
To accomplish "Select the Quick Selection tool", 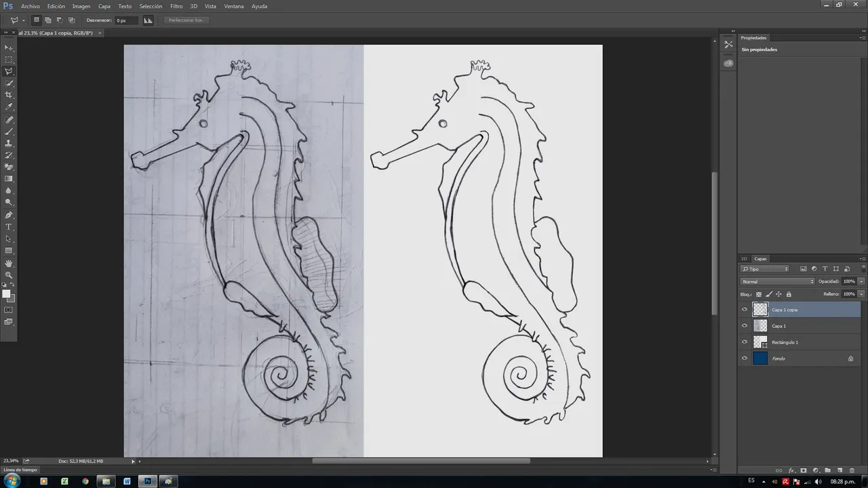I will 9,83.
